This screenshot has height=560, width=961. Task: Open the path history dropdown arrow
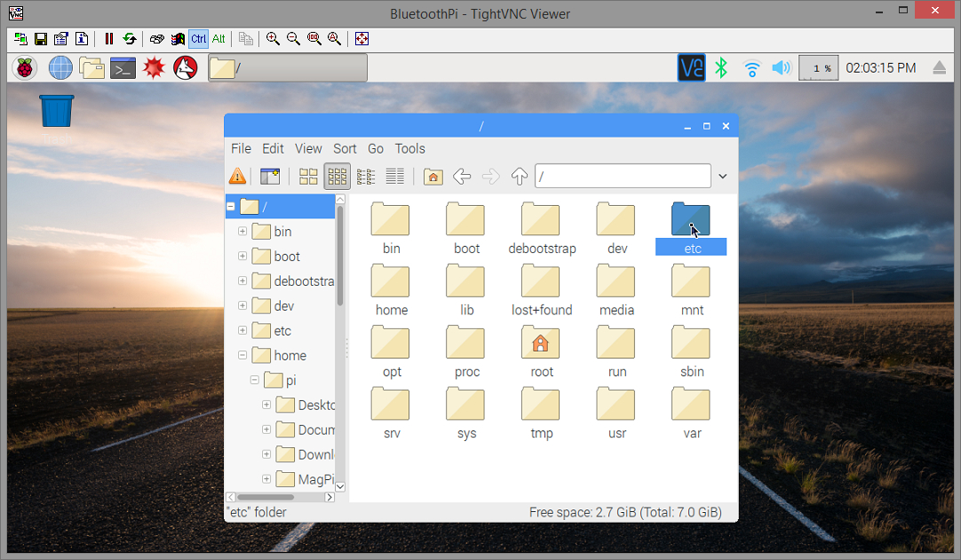click(723, 177)
